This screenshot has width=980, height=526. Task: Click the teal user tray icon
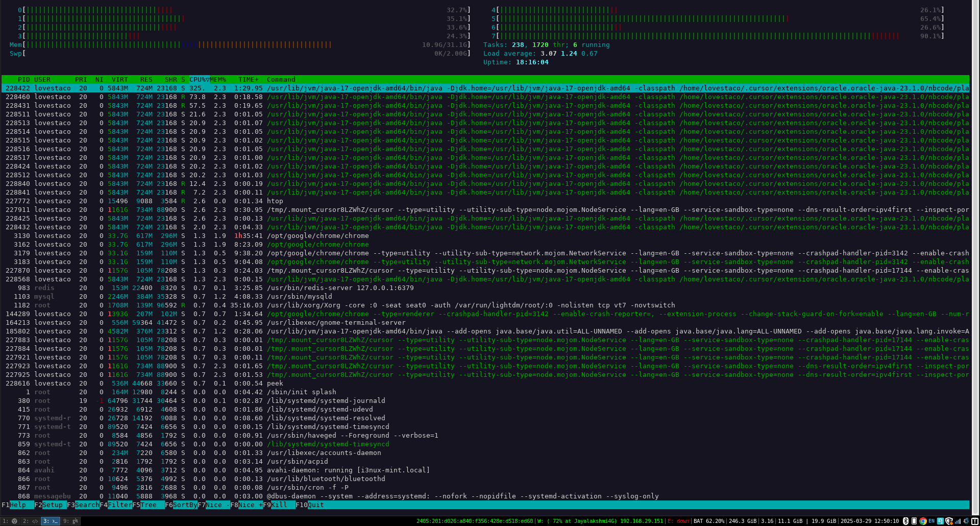[x=940, y=521]
